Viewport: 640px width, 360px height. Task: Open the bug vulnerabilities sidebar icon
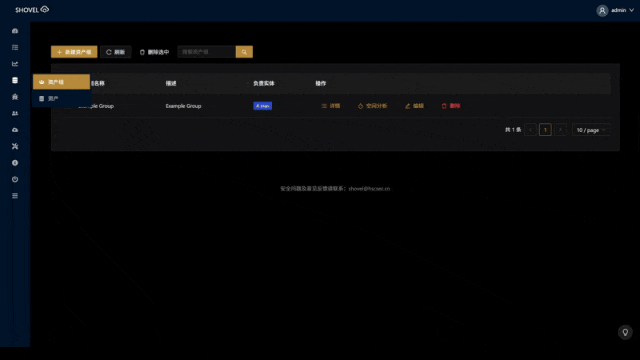pyautogui.click(x=15, y=97)
